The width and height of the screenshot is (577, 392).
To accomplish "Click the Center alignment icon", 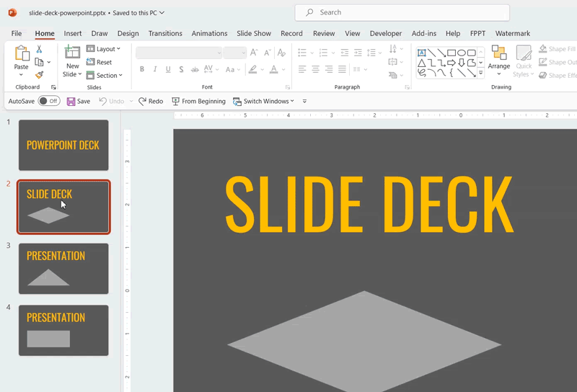I will [x=315, y=69].
